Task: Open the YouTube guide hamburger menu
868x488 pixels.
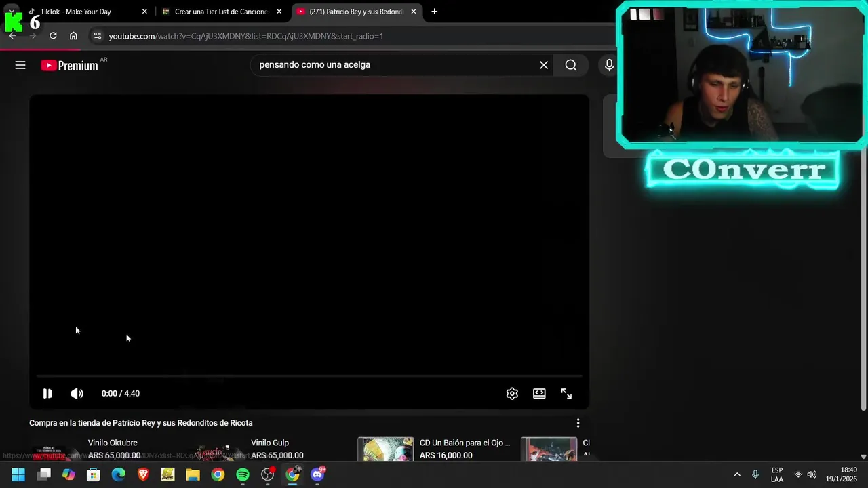Action: (x=20, y=65)
